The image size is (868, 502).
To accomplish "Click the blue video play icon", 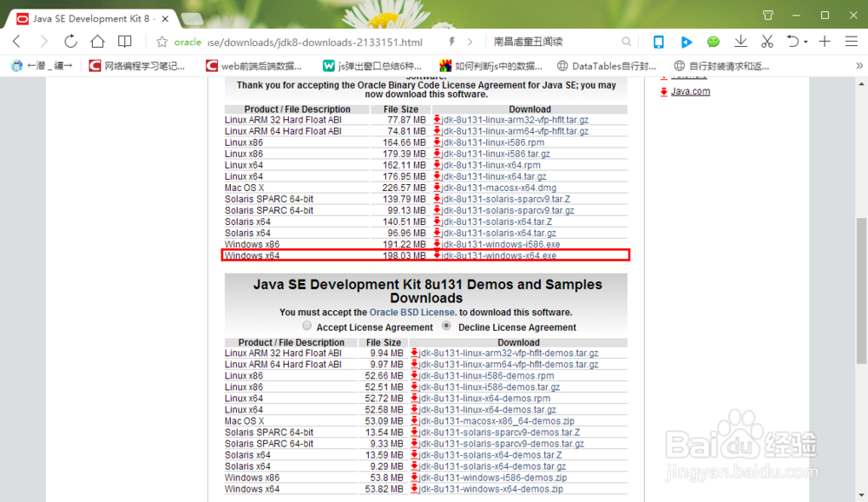I will click(686, 42).
